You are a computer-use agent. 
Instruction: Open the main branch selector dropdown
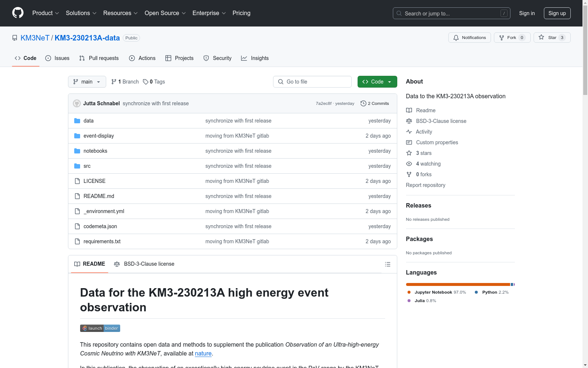pos(87,82)
